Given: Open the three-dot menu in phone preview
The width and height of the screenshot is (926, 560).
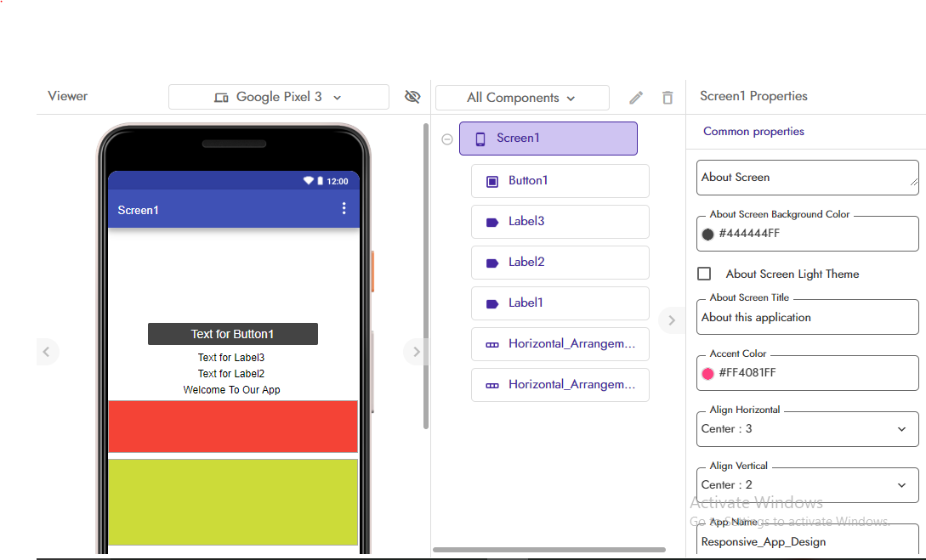Looking at the screenshot, I should pos(344,208).
